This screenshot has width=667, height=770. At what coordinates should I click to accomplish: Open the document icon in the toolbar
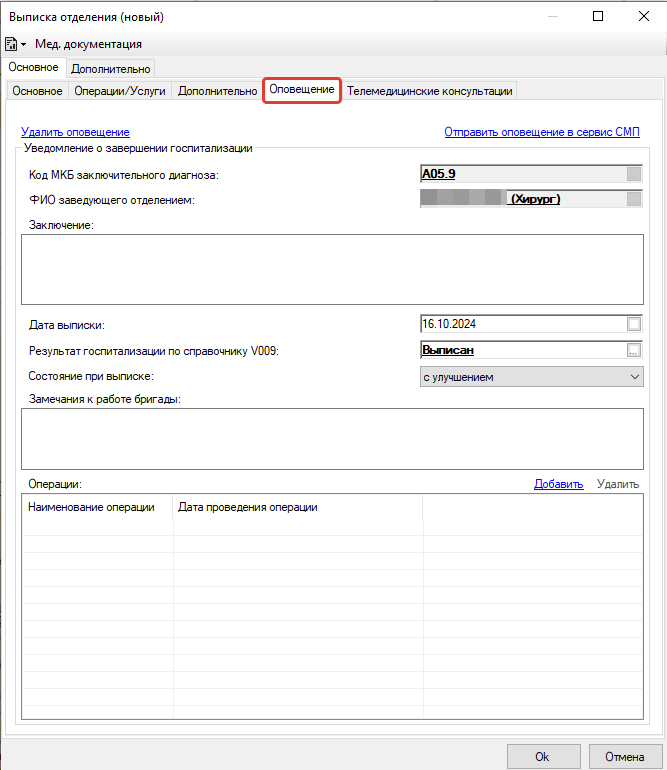[12, 44]
